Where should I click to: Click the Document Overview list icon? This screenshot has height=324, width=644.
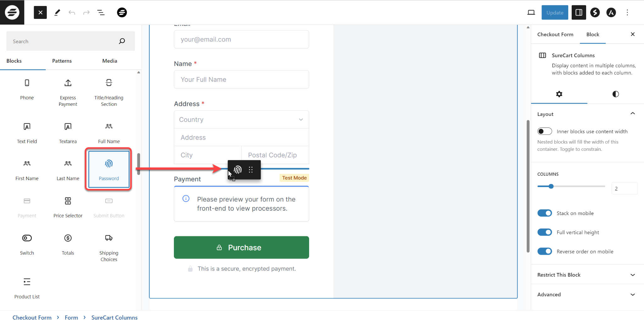tap(101, 12)
